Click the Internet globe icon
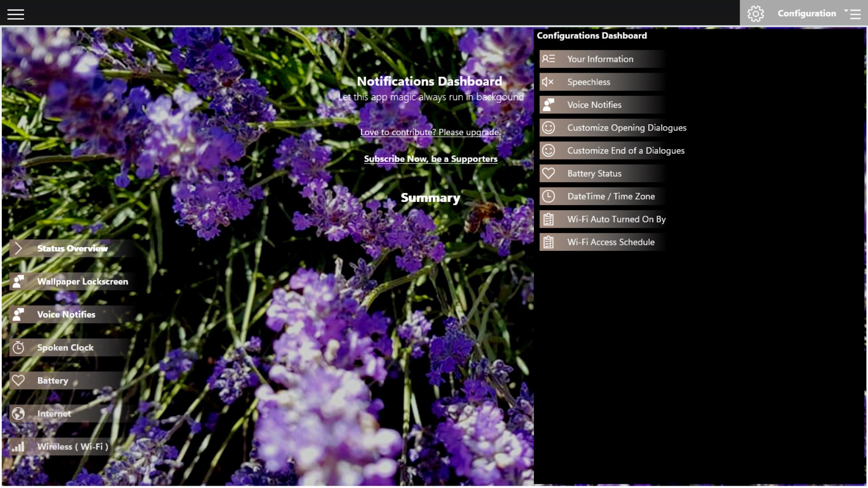Viewport: 868px width, 488px height. pyautogui.click(x=18, y=413)
